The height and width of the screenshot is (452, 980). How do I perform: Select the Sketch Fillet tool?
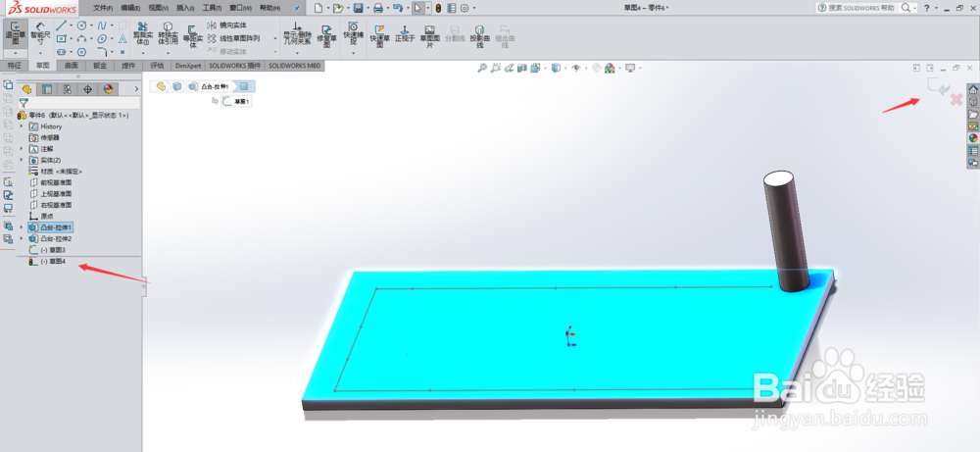(102, 52)
